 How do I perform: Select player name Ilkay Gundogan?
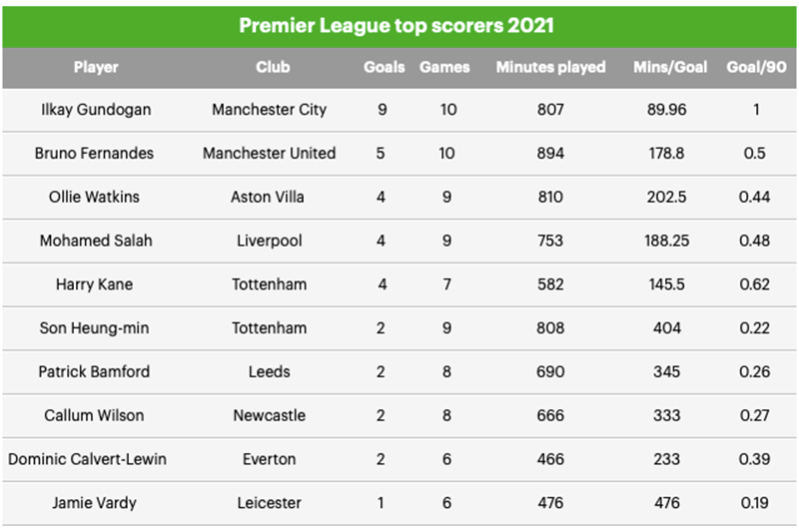pyautogui.click(x=95, y=110)
